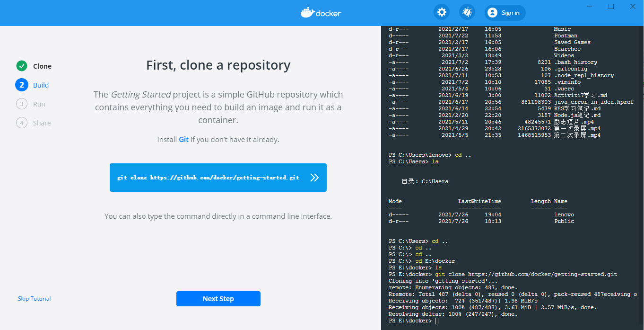Click 'Videos' directory in terminal

(564, 55)
